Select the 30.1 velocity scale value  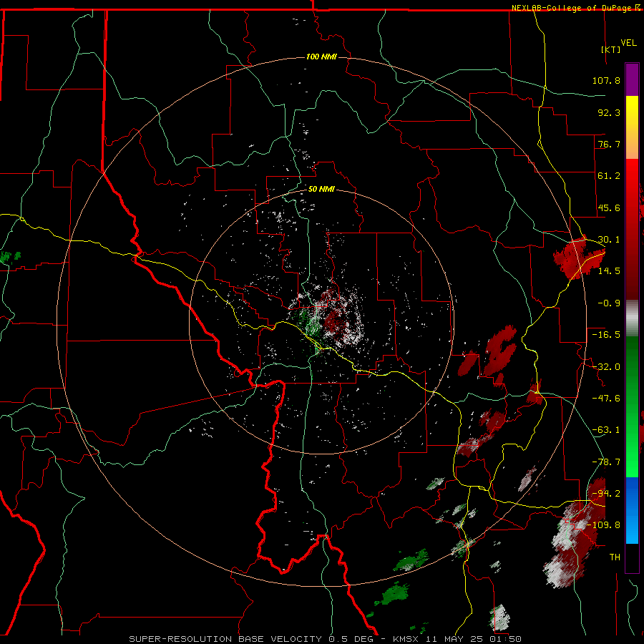[609, 240]
